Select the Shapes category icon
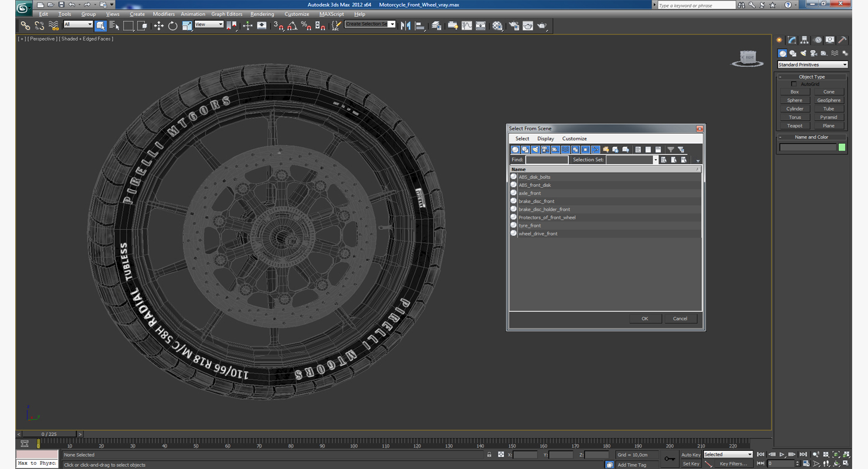The height and width of the screenshot is (469, 868). click(793, 53)
